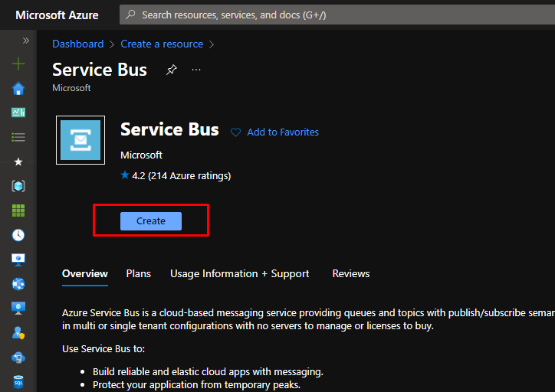555x392 pixels.
Task: Click the green plus Create a resource icon
Action: 18,64
